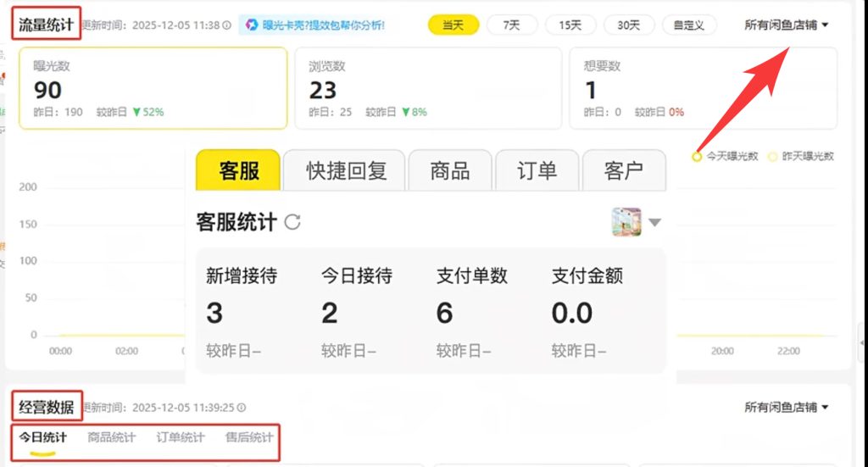Click the 经营数据 heading
Viewport: 868px width, 467px height.
point(47,407)
